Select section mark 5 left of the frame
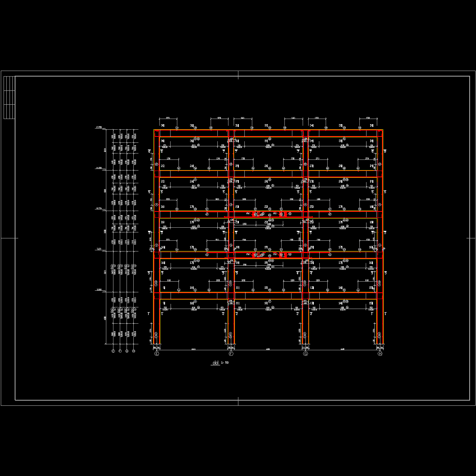 (149, 192)
